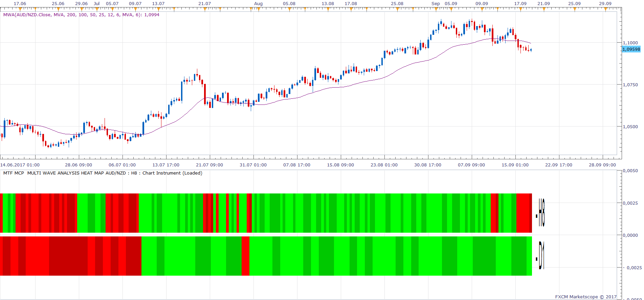Click the 07.08 17:00 time axis label

point(297,165)
